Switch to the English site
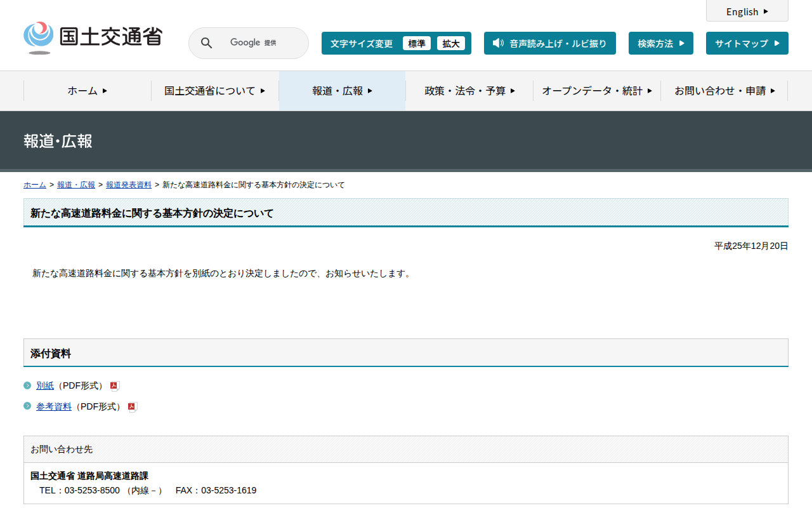The width and height of the screenshot is (812, 508). coord(747,11)
